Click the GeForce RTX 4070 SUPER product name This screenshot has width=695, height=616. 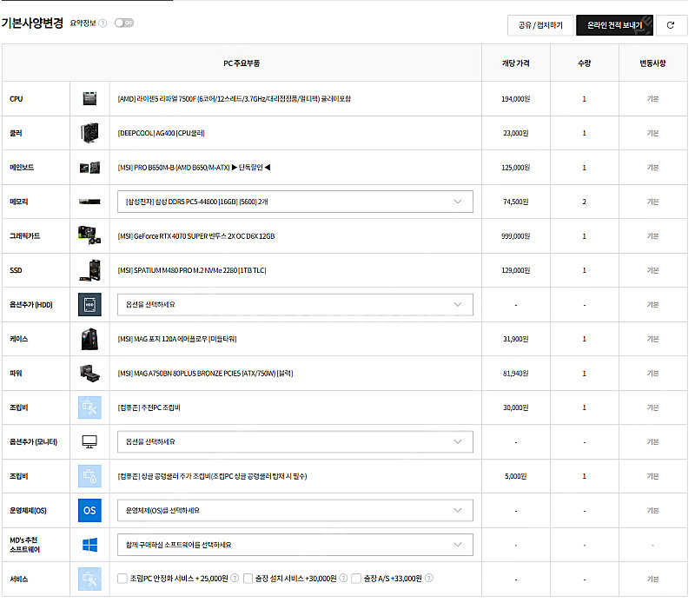(196, 236)
